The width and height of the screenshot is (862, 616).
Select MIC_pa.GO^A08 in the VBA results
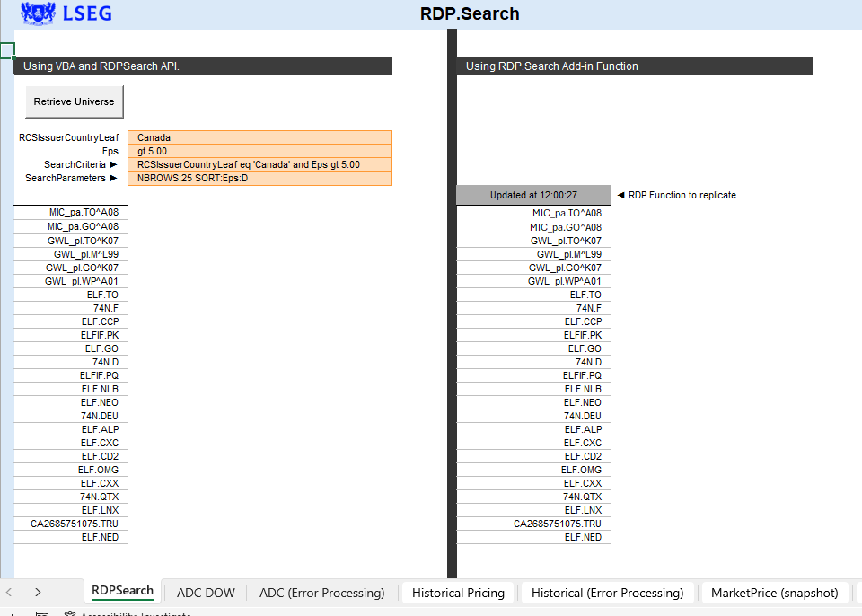pos(71,226)
